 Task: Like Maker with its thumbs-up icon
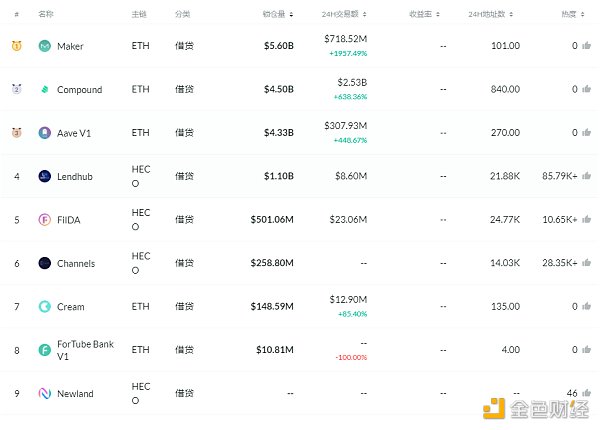click(588, 46)
